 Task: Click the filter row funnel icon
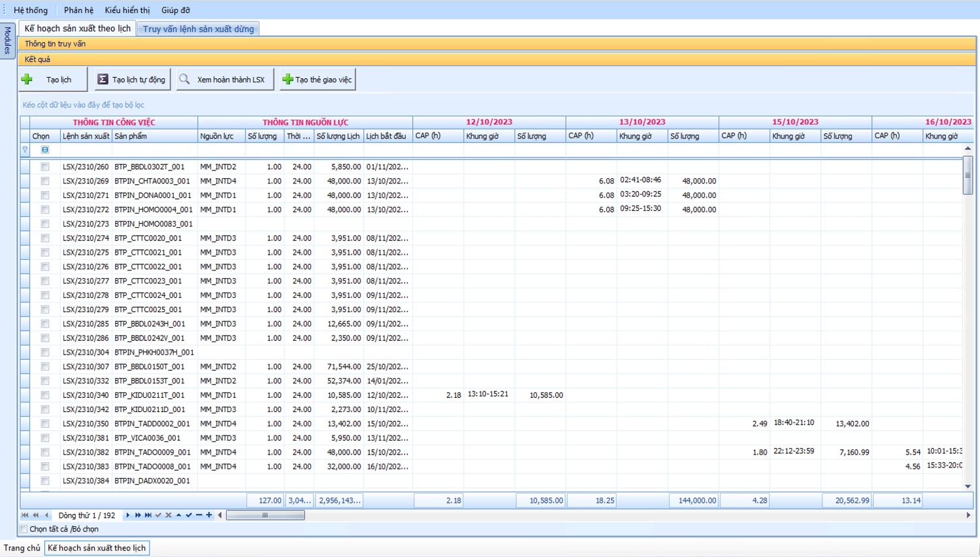click(x=25, y=150)
